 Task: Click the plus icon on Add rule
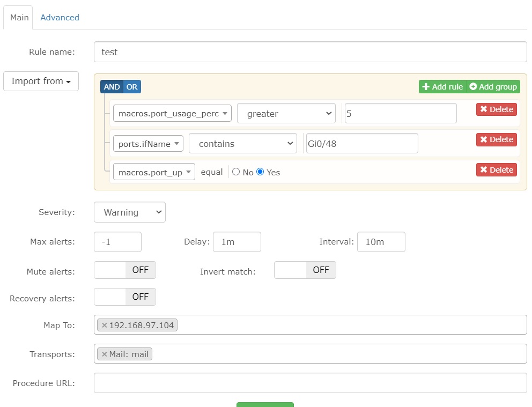[x=426, y=87]
